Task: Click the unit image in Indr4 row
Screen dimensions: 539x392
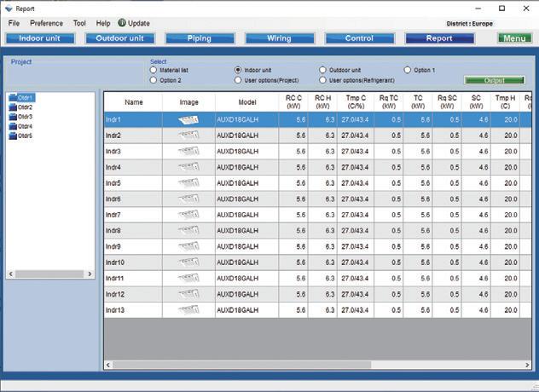Action: click(188, 167)
